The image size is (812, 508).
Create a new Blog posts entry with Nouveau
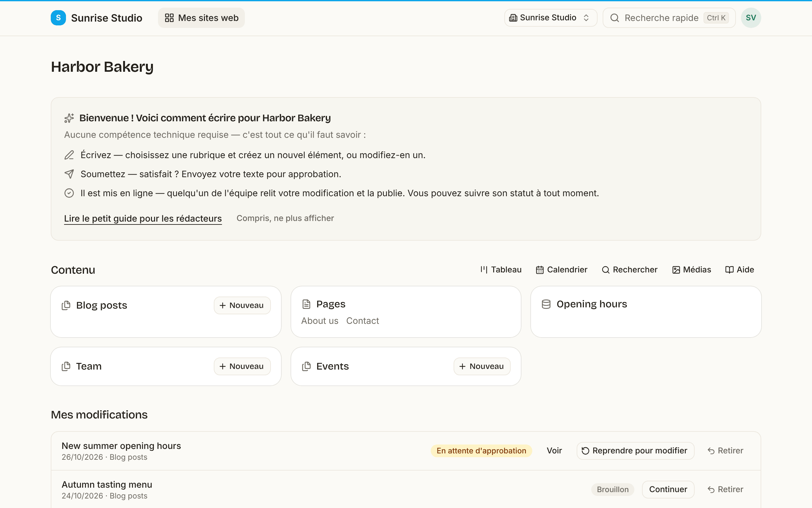tap(242, 305)
